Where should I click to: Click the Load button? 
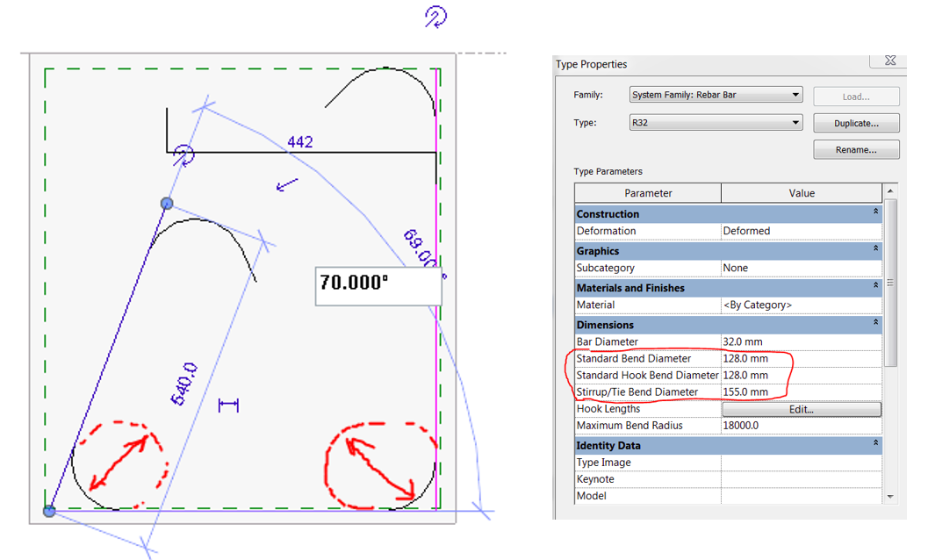tap(856, 96)
